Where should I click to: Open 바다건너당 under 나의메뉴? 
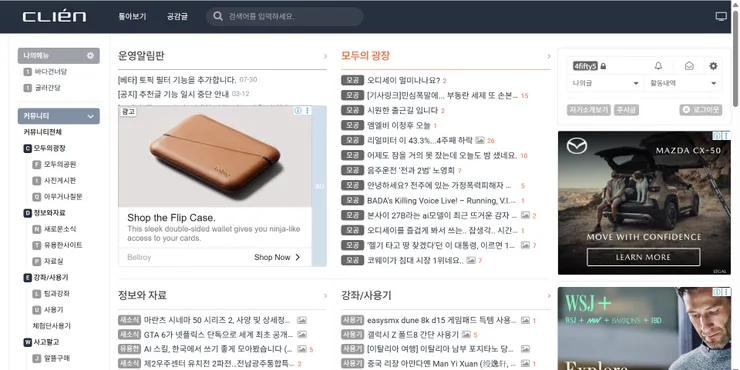[51, 72]
